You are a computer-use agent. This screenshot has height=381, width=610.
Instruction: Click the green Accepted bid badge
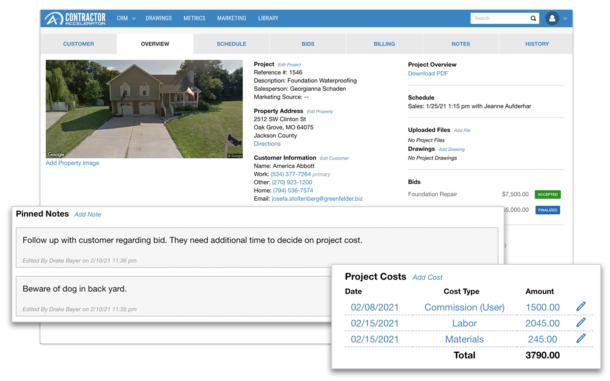point(548,194)
